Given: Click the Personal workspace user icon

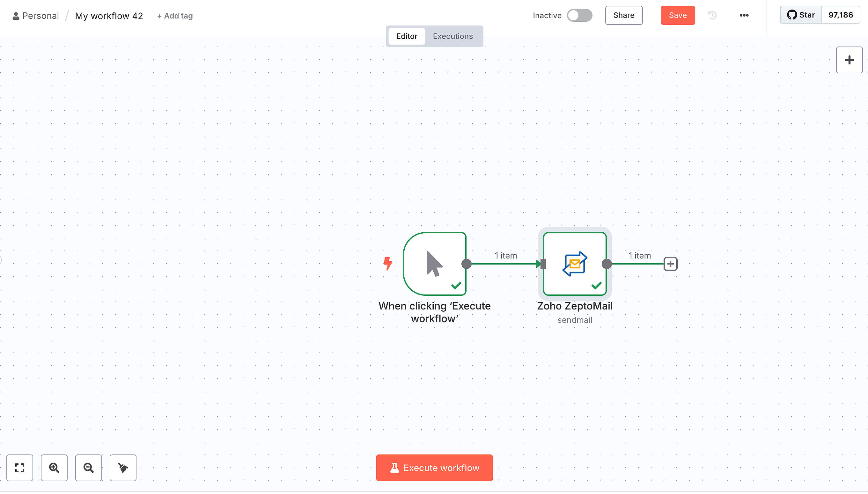Looking at the screenshot, I should 16,15.
